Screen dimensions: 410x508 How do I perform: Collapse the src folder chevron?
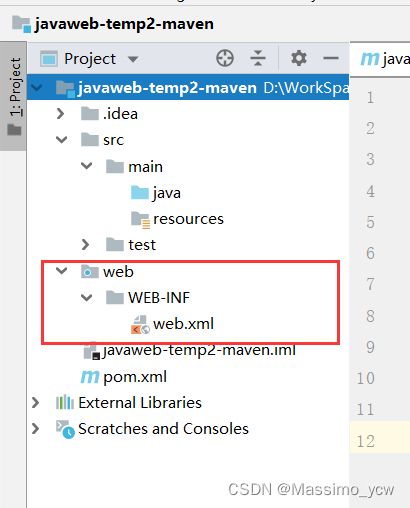[x=62, y=140]
